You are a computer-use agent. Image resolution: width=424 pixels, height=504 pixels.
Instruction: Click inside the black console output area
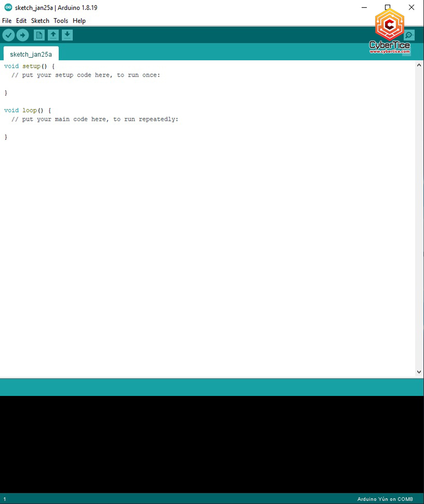point(212,444)
